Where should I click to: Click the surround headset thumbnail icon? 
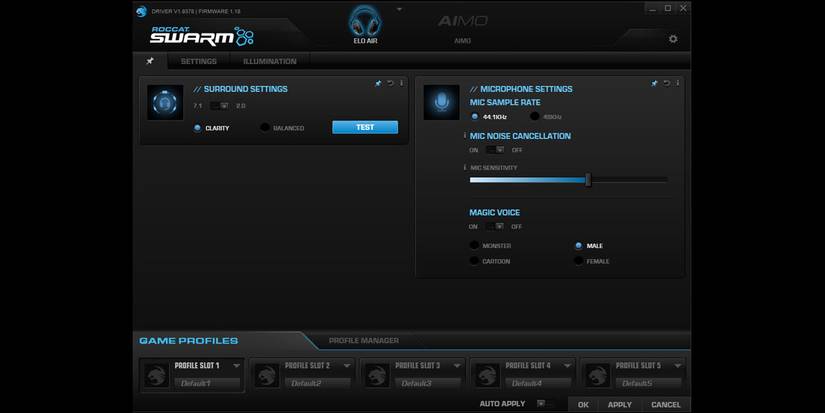[x=165, y=103]
